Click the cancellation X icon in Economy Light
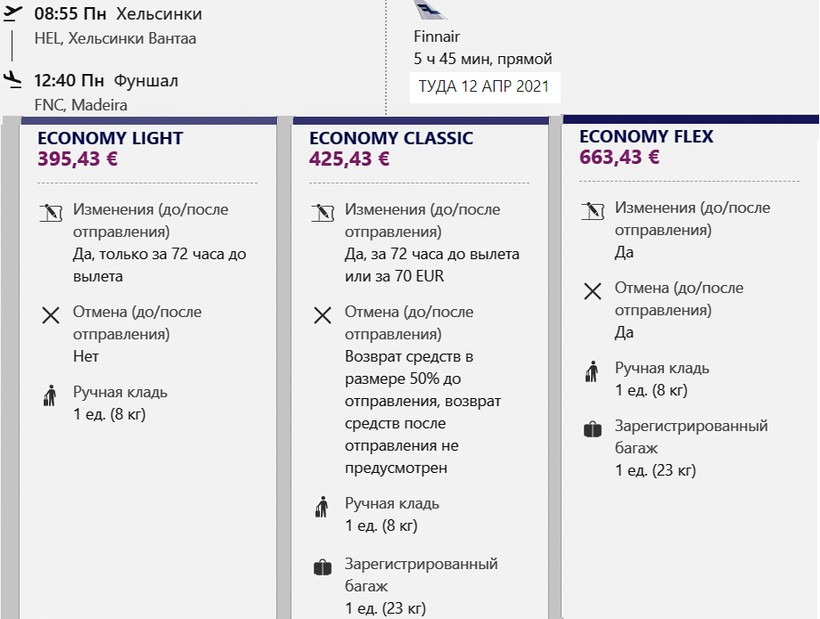This screenshot has height=619, width=820. tap(50, 316)
